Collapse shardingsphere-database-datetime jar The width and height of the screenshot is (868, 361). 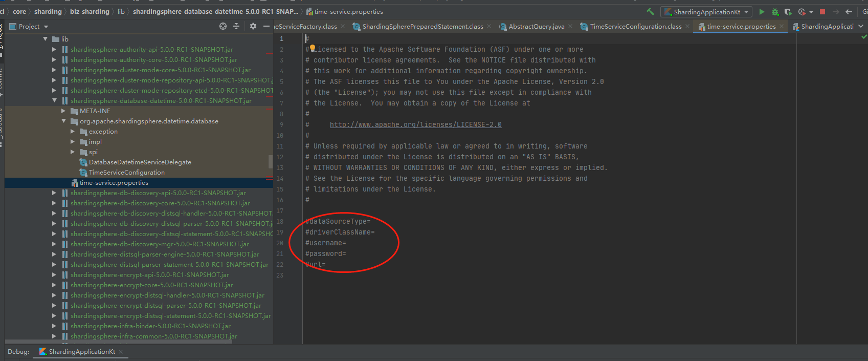(x=54, y=100)
